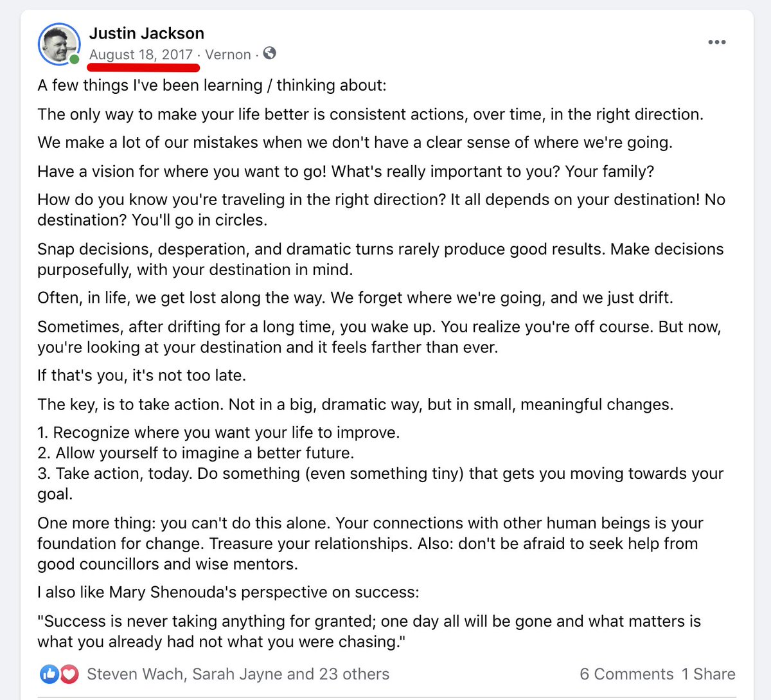This screenshot has width=771, height=700.
Task: Click the globe public audience icon
Action: point(270,53)
